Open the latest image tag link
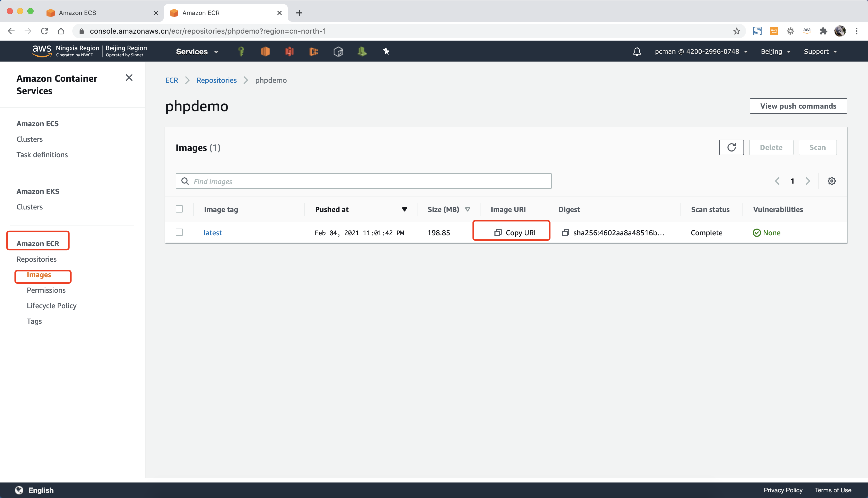The height and width of the screenshot is (498, 868). tap(213, 233)
